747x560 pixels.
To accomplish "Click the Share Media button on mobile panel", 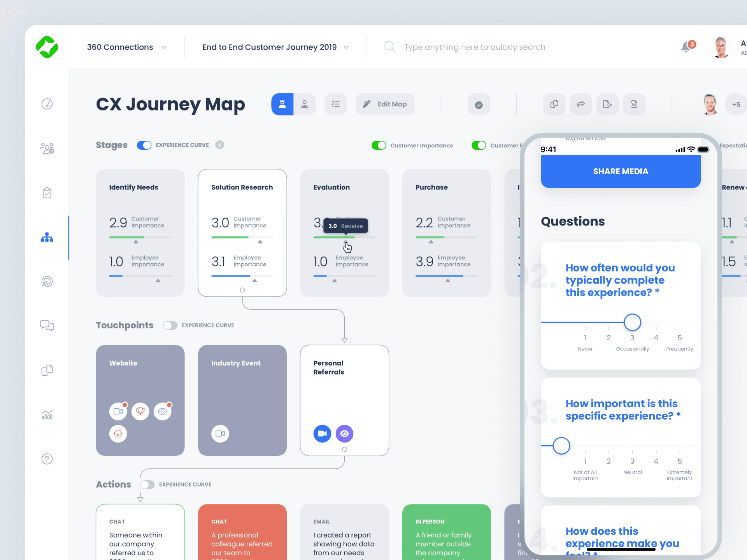I will click(x=621, y=171).
